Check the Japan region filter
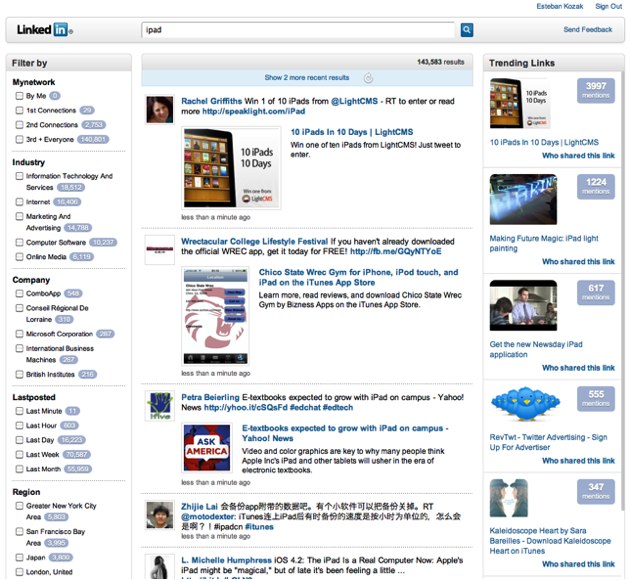This screenshot has height=582, width=630. click(19, 557)
